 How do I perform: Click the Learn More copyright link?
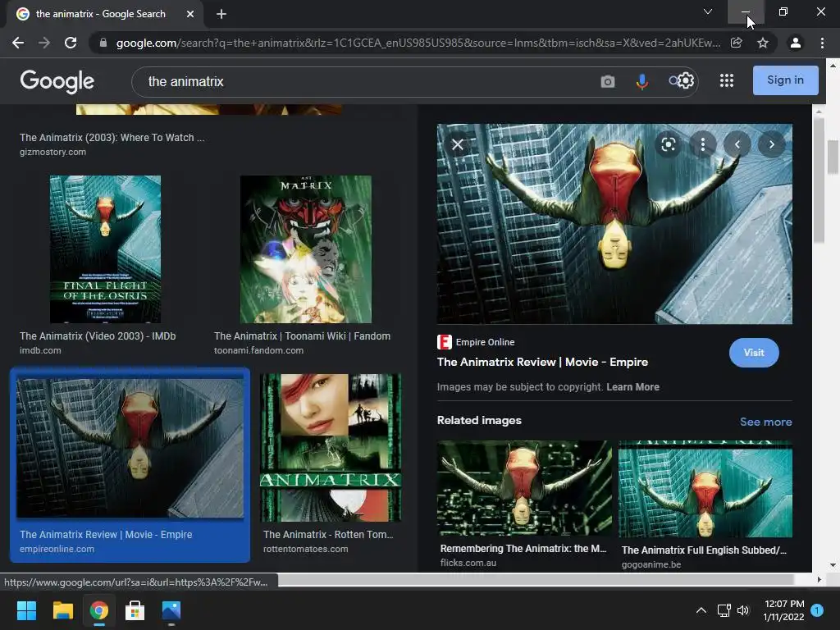coord(632,387)
